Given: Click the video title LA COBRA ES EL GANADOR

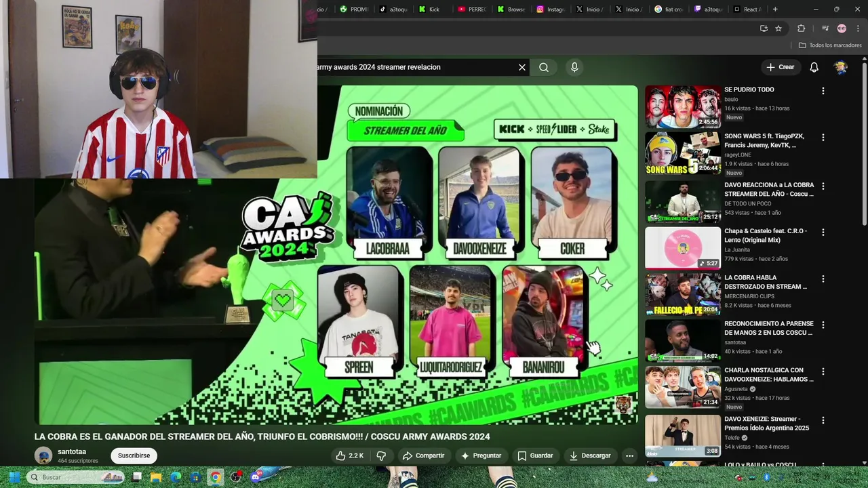Looking at the screenshot, I should [x=262, y=436].
